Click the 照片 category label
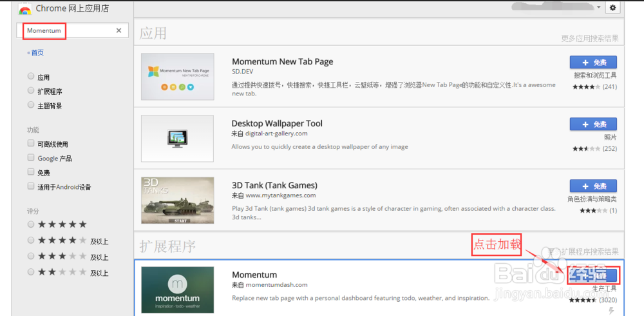644x316 pixels. 611,137
